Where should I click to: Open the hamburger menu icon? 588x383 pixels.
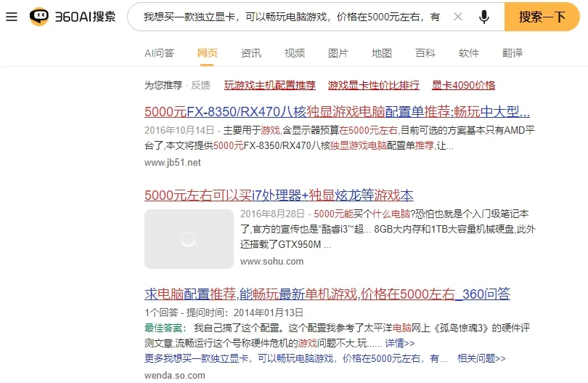pos(12,17)
